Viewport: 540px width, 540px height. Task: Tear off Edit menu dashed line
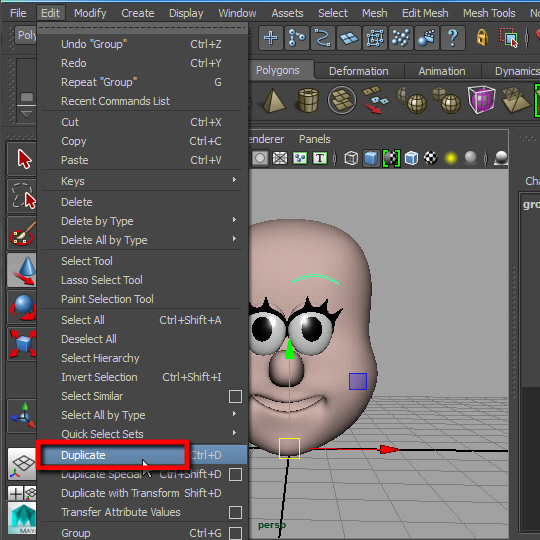tap(142, 28)
